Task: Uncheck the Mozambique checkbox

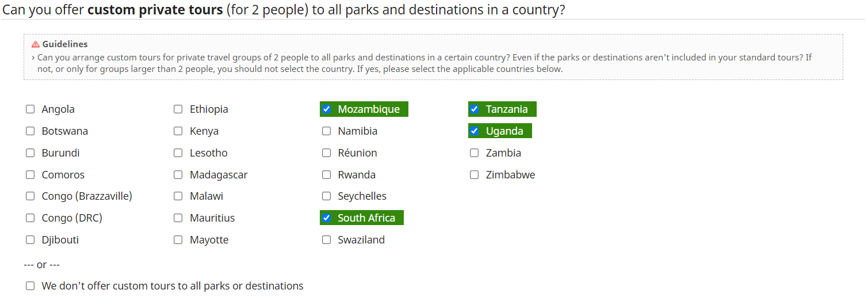Action: (327, 109)
